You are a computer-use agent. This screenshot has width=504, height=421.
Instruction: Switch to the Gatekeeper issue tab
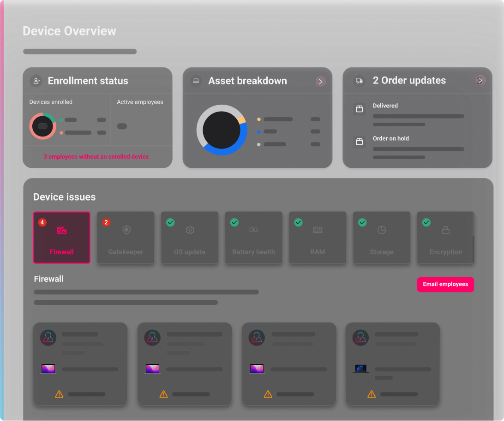pos(126,237)
